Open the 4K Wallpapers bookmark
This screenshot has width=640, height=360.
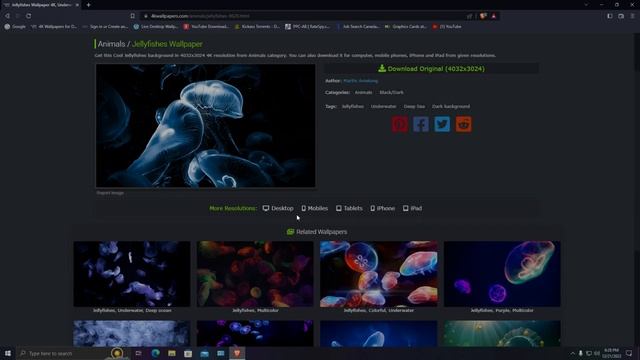click(54, 27)
